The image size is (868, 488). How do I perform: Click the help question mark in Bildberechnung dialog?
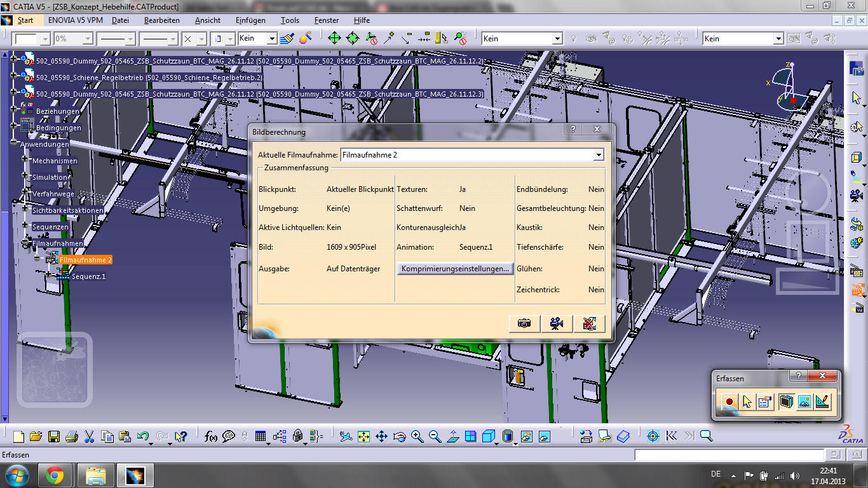pos(573,129)
